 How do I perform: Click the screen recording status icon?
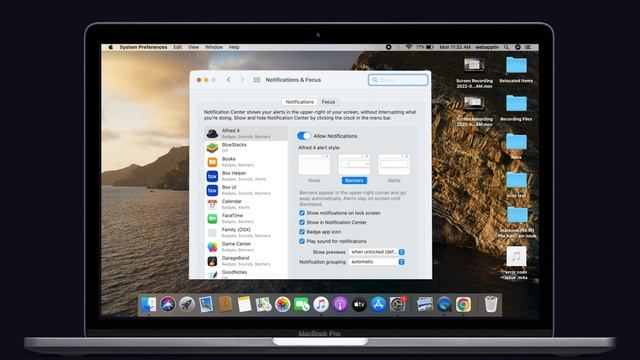click(389, 47)
